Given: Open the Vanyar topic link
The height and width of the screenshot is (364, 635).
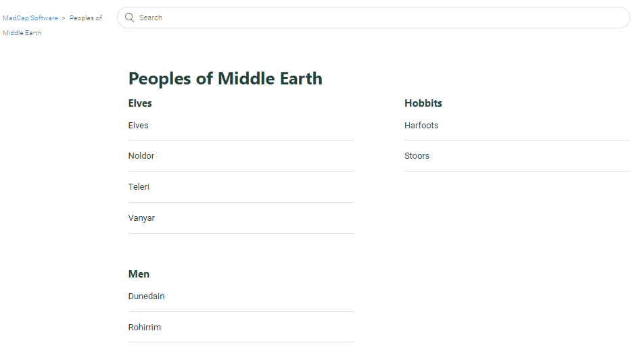Looking at the screenshot, I should tap(141, 218).
